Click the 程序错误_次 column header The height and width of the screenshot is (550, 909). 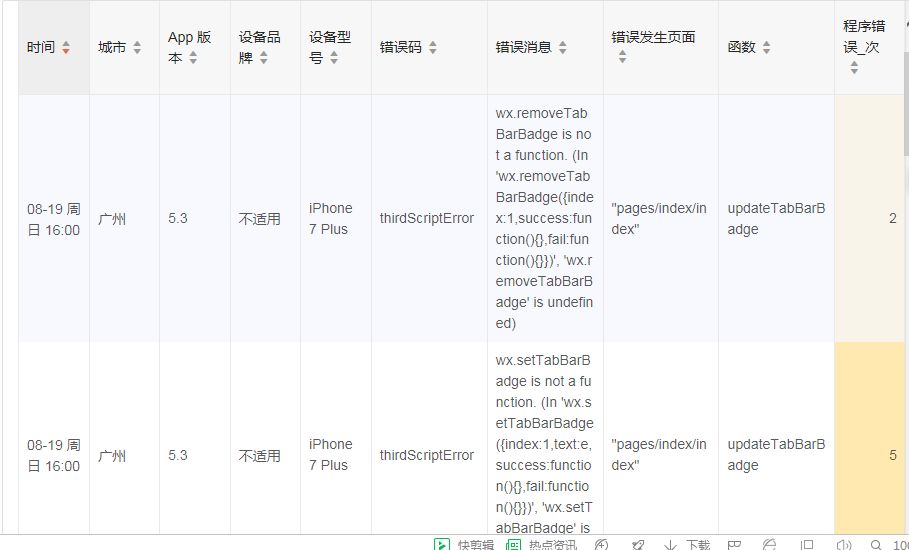pos(869,48)
